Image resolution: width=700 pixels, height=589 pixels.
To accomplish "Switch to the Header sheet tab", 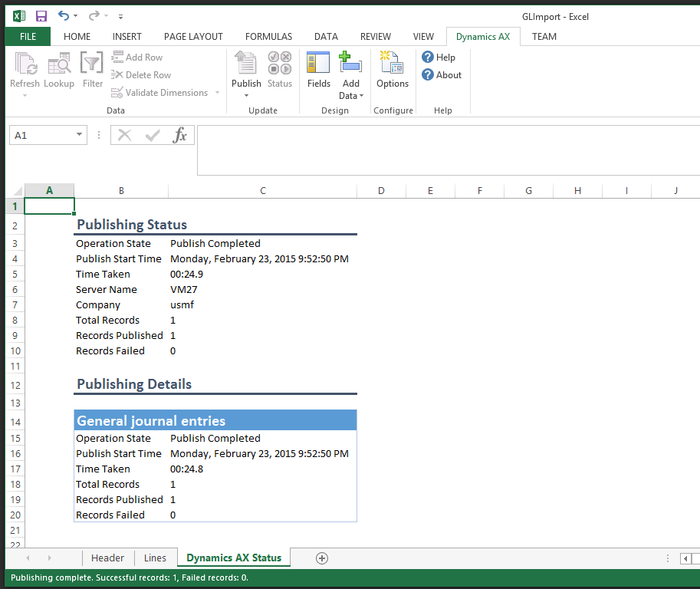I will pyautogui.click(x=107, y=558).
